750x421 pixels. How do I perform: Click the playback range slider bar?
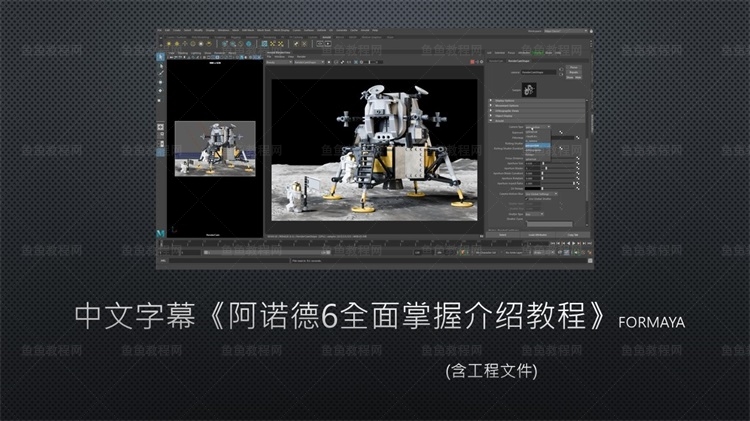pos(267,253)
